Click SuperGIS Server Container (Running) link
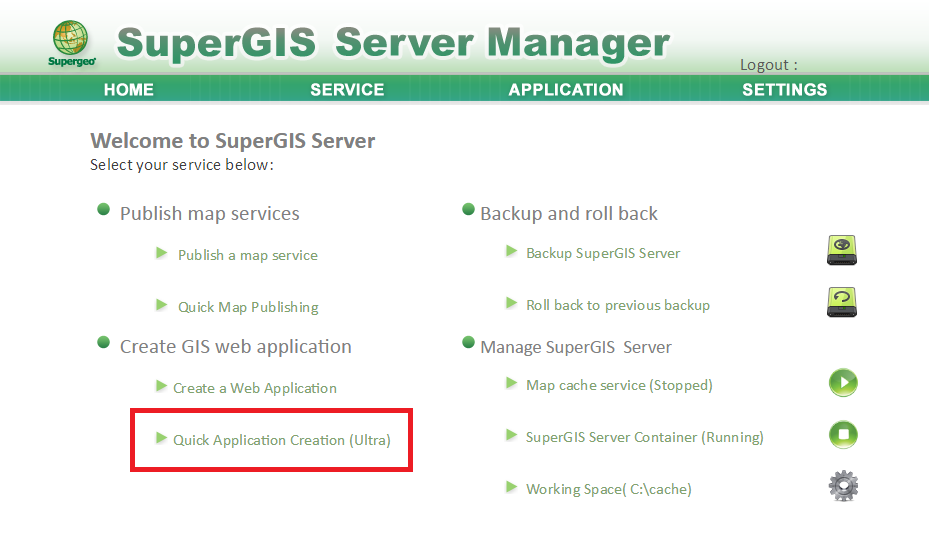Screen dimensions: 929x545 [645, 437]
